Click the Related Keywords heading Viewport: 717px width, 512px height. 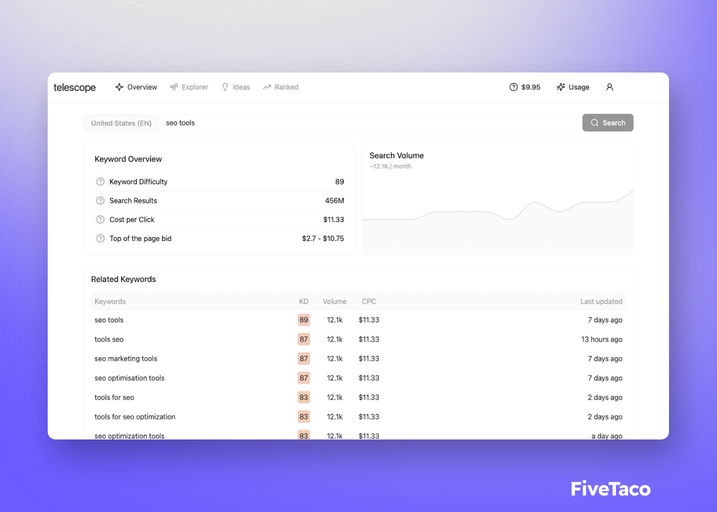coord(123,279)
